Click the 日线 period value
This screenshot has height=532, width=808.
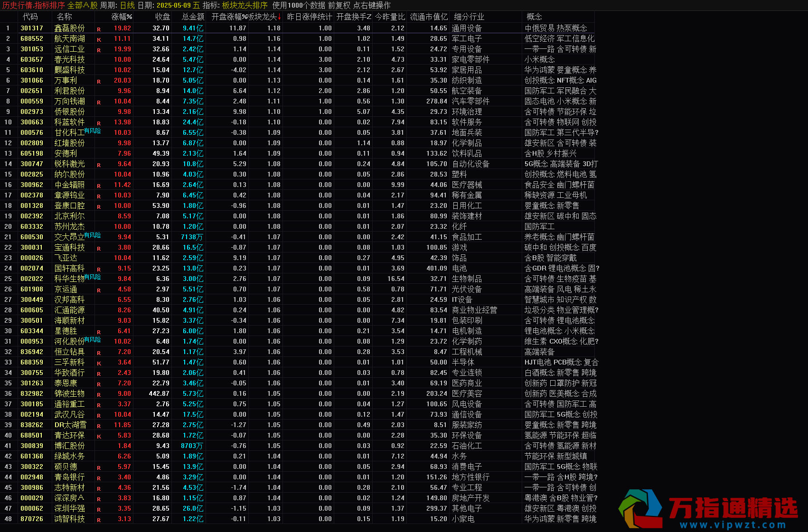click(x=127, y=5)
